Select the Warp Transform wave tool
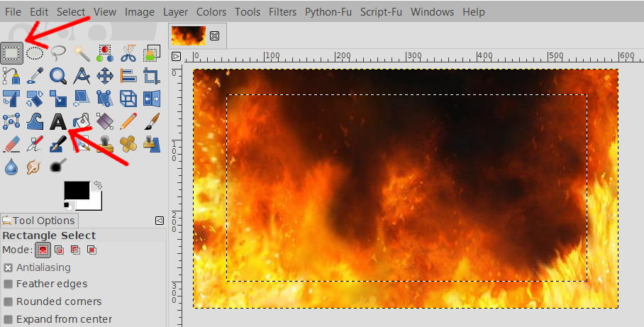This screenshot has height=327, width=644. click(x=35, y=121)
